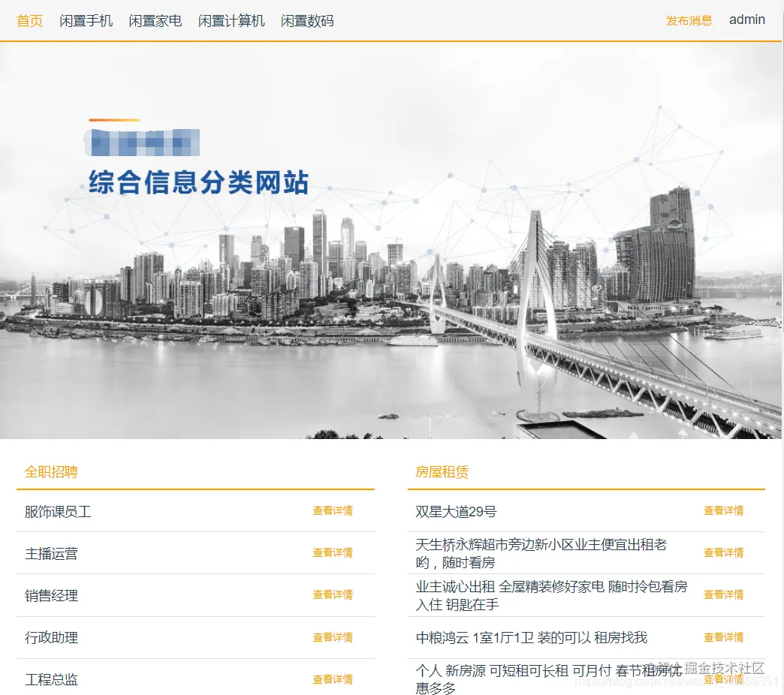Select the 主播运营 job listing

[x=51, y=554]
